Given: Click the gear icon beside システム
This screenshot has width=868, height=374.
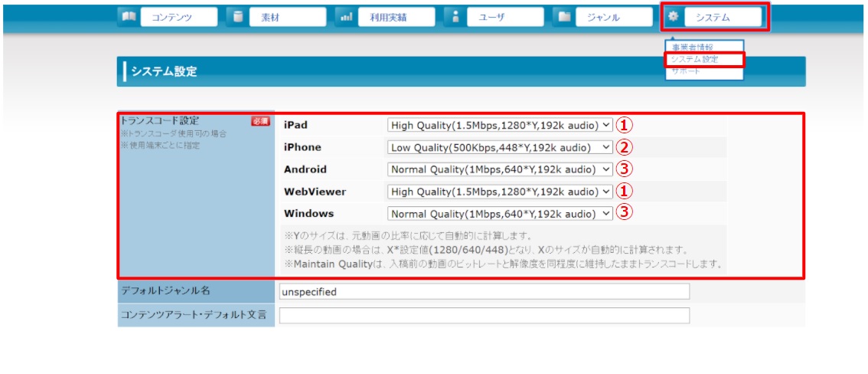Looking at the screenshot, I should tap(673, 17).
